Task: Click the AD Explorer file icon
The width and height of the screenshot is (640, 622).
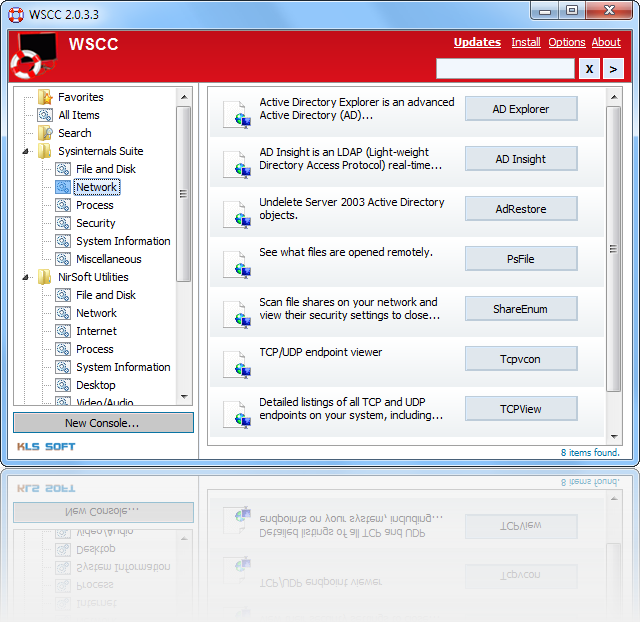Action: pos(237,114)
